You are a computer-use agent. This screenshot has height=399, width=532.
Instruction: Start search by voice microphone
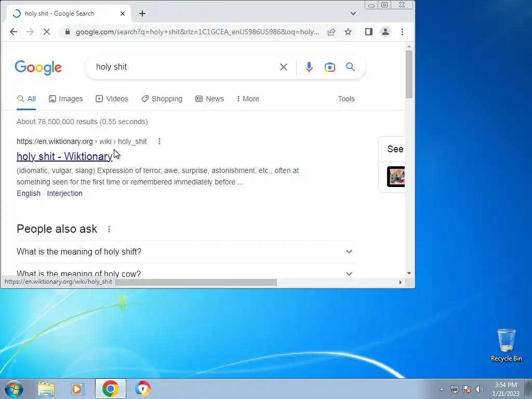click(x=309, y=67)
